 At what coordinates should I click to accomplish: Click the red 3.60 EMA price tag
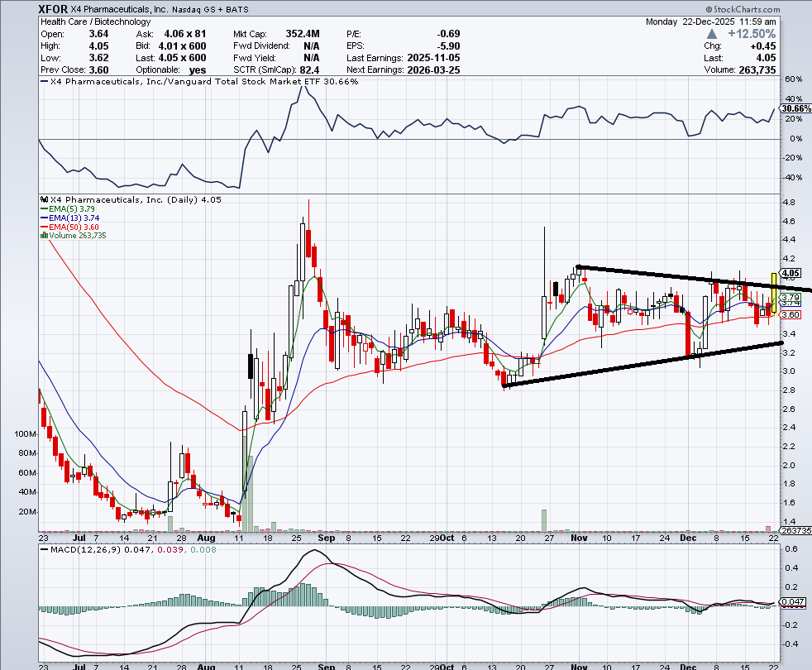791,314
